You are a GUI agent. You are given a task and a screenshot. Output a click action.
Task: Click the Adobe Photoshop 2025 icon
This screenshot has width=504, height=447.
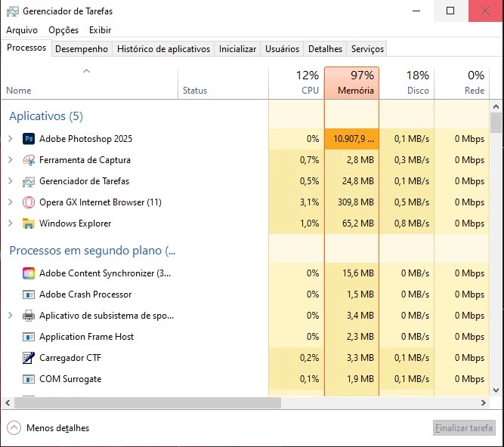(29, 139)
